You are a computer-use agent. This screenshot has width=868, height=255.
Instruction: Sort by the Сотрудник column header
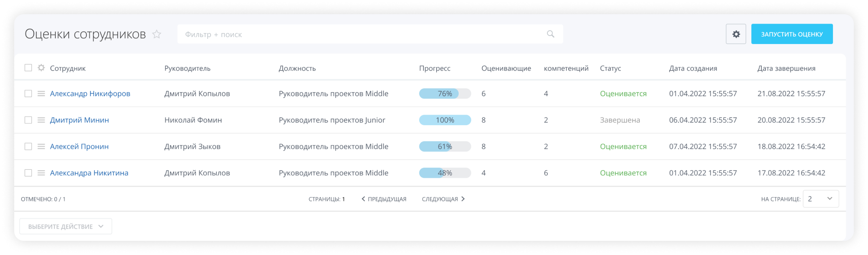(68, 68)
